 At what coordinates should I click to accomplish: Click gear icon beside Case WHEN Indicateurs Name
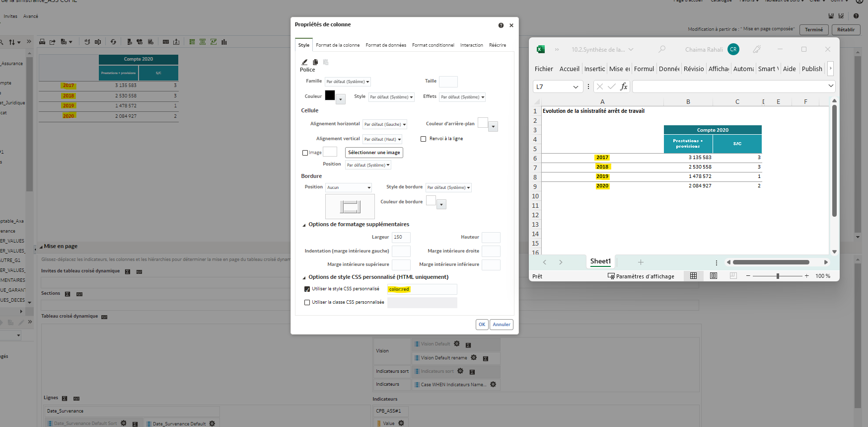click(x=493, y=384)
